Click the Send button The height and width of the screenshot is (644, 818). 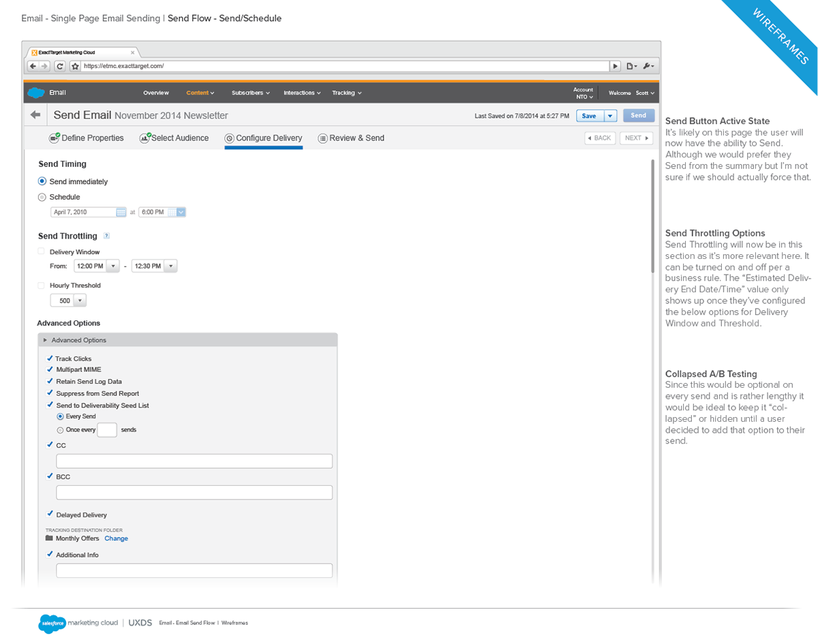(639, 116)
